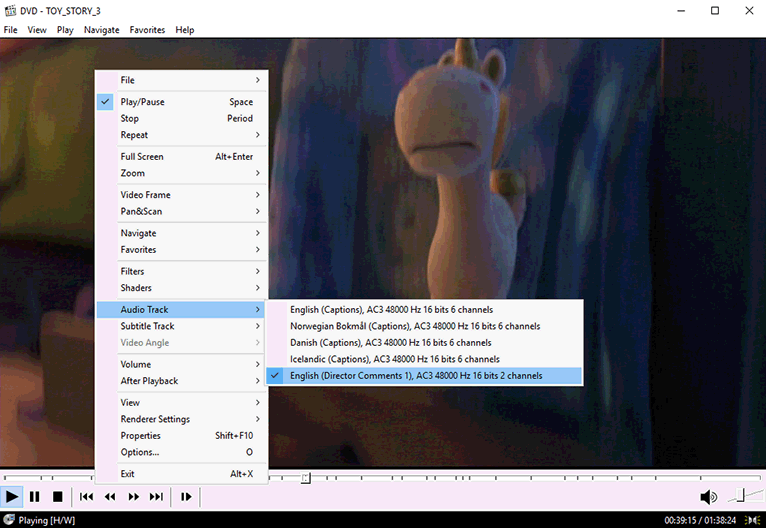Close the DVD player window

[749, 10]
